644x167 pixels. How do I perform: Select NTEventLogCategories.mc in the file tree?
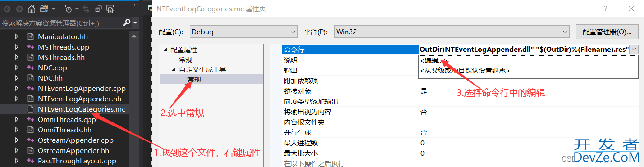point(82,109)
